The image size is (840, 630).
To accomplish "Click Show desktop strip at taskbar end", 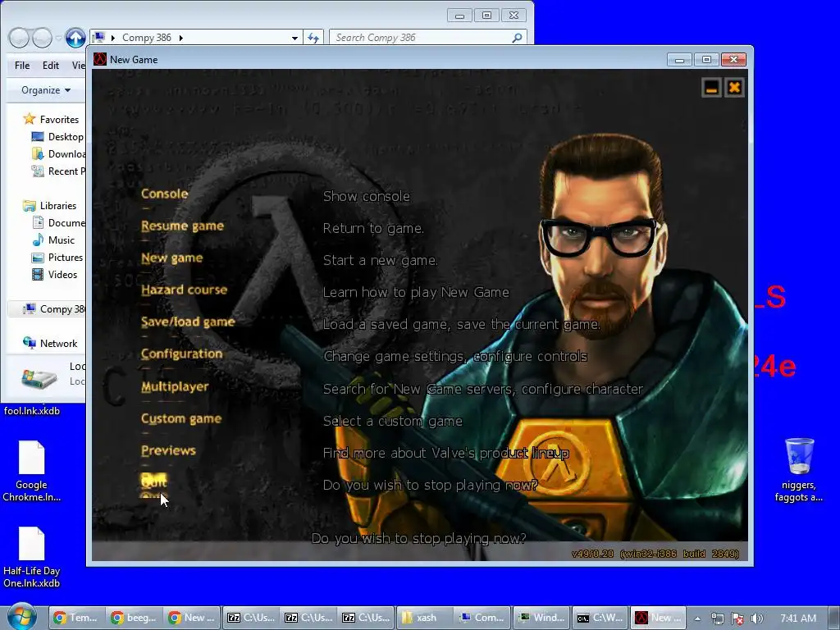I will pos(834,619).
